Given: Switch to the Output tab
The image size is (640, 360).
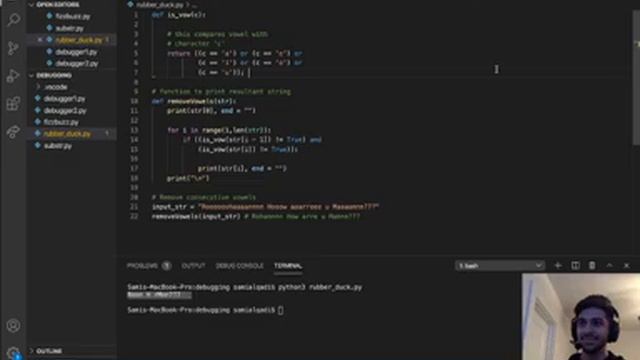Looking at the screenshot, I should point(193,266).
